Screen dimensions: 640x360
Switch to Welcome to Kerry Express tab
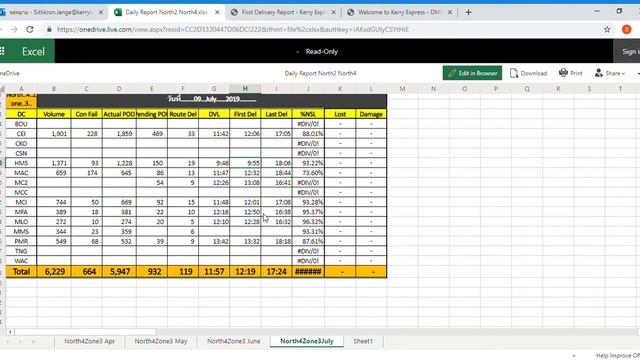[400, 12]
